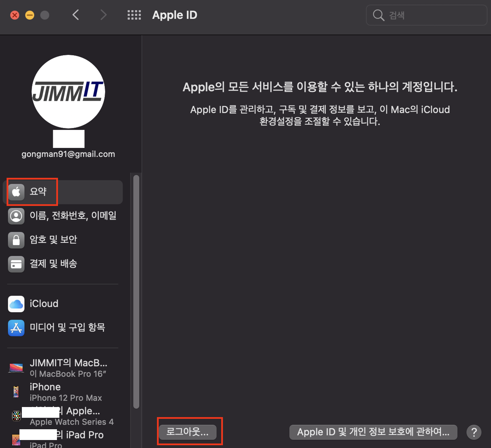Minimize the Apple ID window

tap(30, 15)
